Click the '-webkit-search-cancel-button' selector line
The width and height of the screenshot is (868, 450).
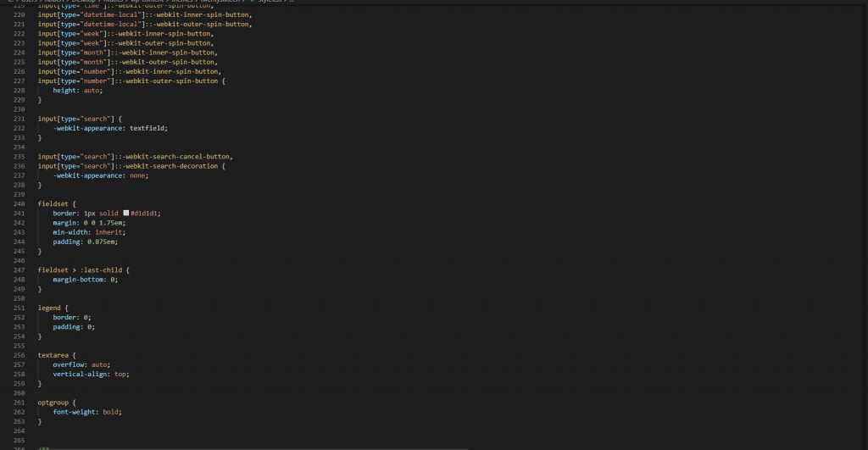pos(135,157)
